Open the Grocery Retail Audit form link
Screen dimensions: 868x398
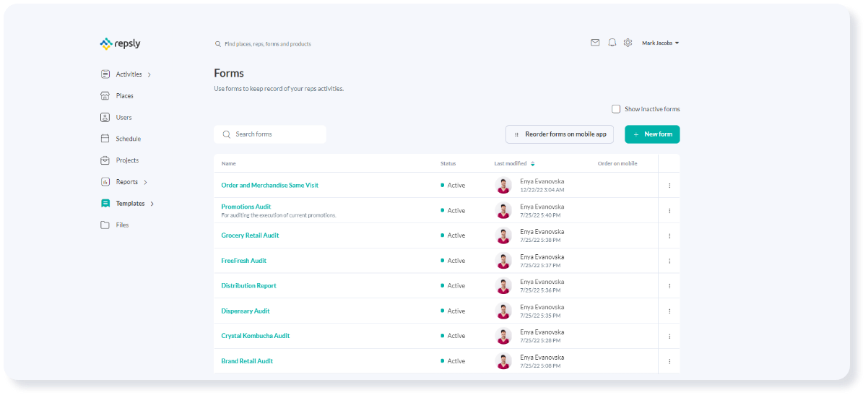(x=250, y=235)
